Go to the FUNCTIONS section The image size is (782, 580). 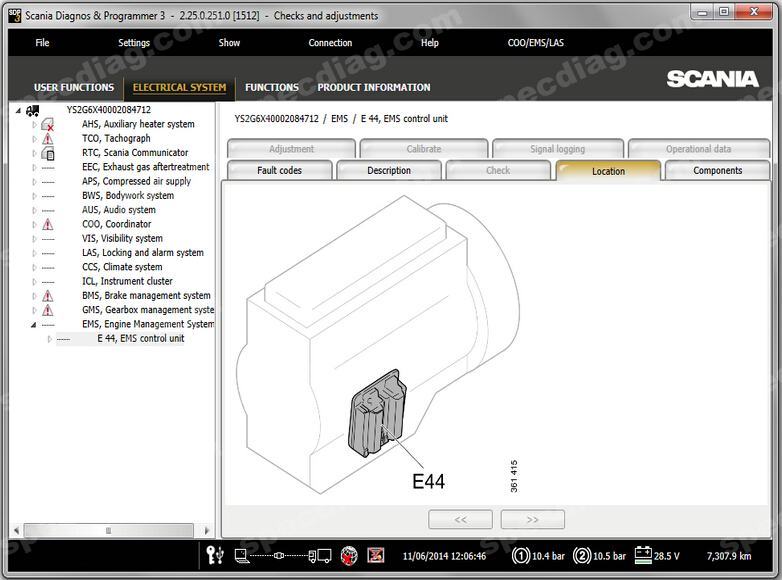click(272, 87)
